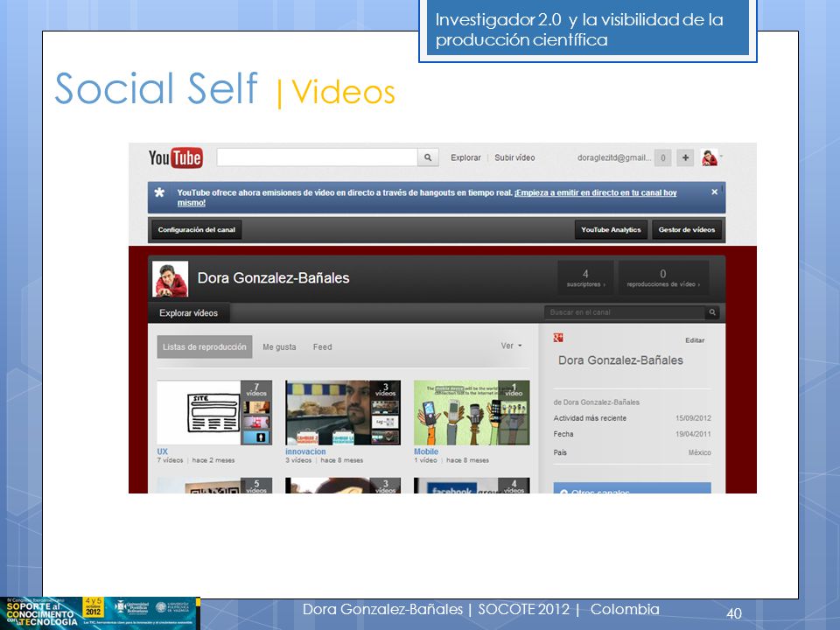Screen dimensions: 840x630
Task: Open YouTube Analytics
Action: point(611,230)
